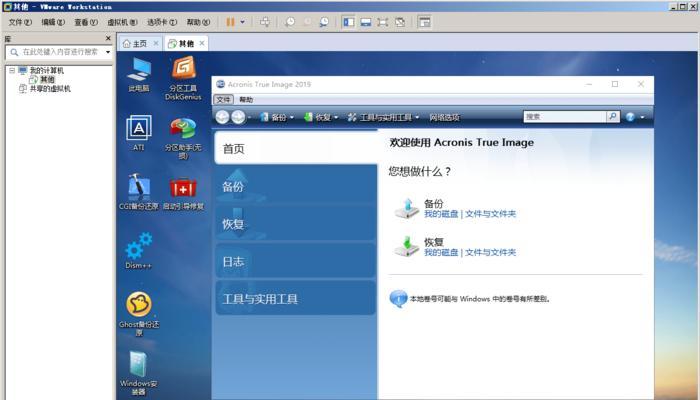Select 备份 in the Acronis sidebar
700x400 pixels.
coord(296,186)
